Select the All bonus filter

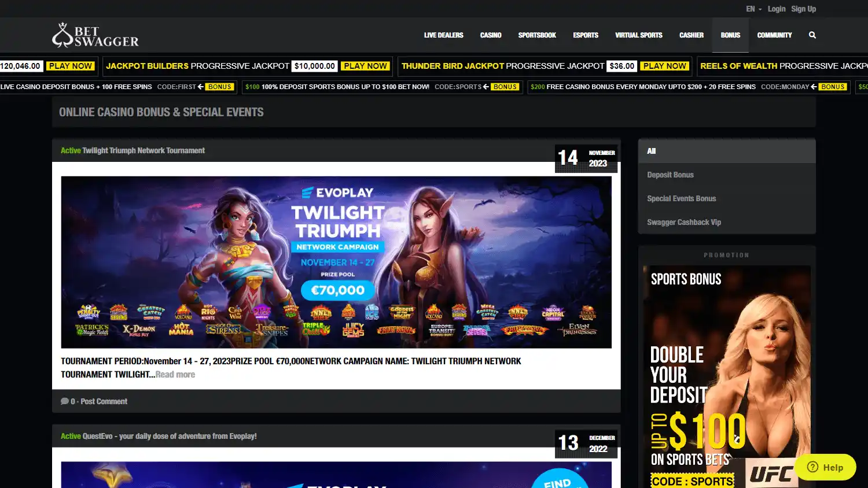click(727, 151)
